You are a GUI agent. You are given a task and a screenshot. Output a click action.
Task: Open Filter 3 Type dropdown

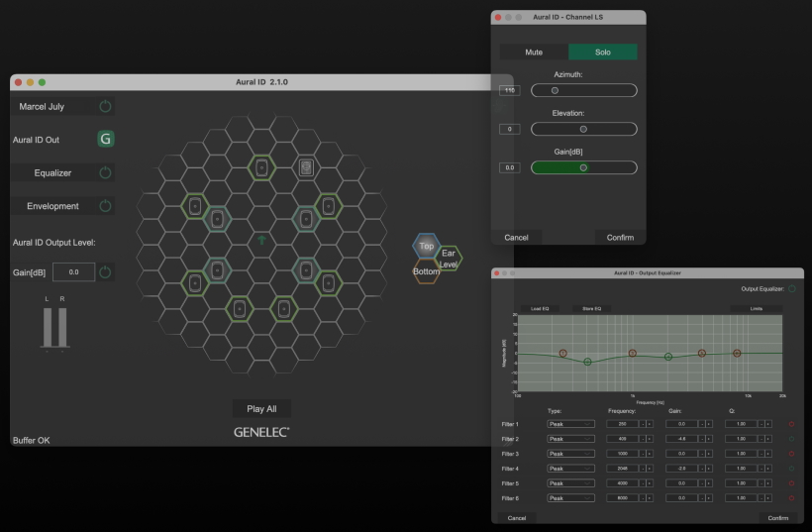570,454
